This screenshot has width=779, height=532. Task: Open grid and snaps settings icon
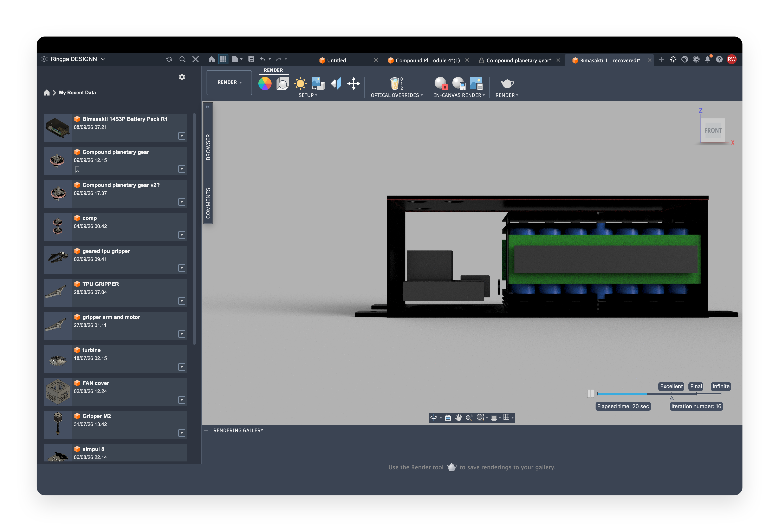(x=506, y=417)
